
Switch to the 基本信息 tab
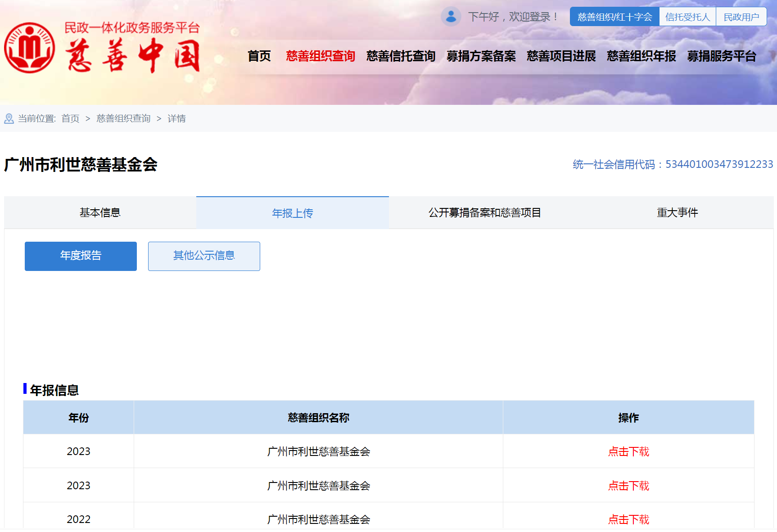tap(100, 212)
